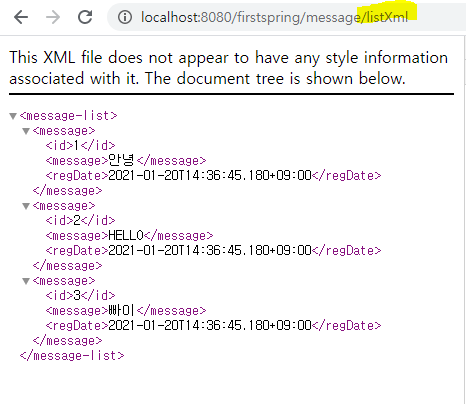Select the closing </message> tag after id 3
The height and width of the screenshot is (404, 466).
[x=67, y=341]
